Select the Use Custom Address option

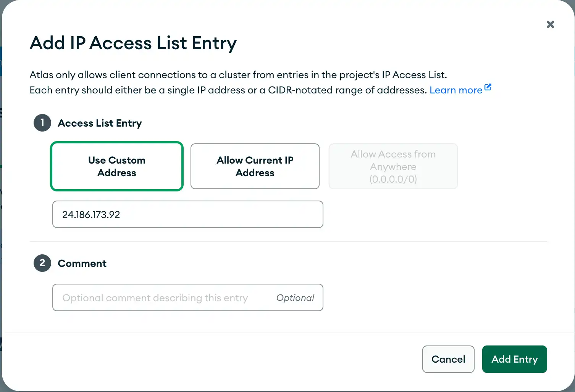coord(116,166)
